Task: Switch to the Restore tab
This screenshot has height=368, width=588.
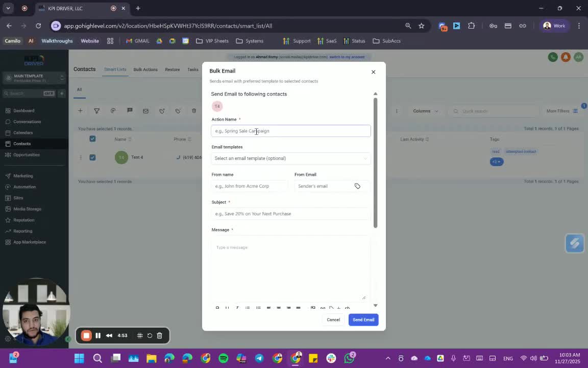Action: coord(173,70)
